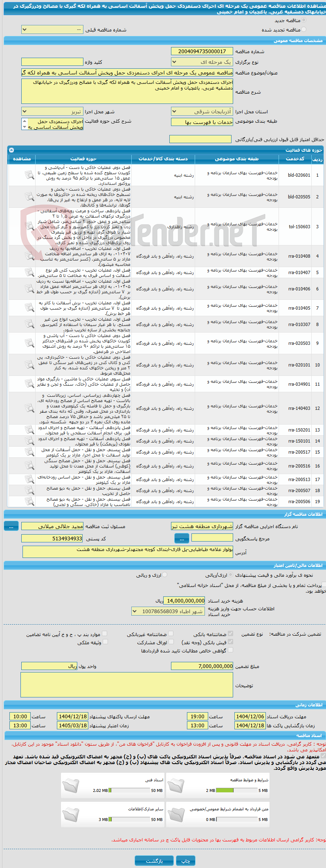Toggle the گواهی خالص مطالبات checkbox
The image size is (326, 868).
(230, 650)
